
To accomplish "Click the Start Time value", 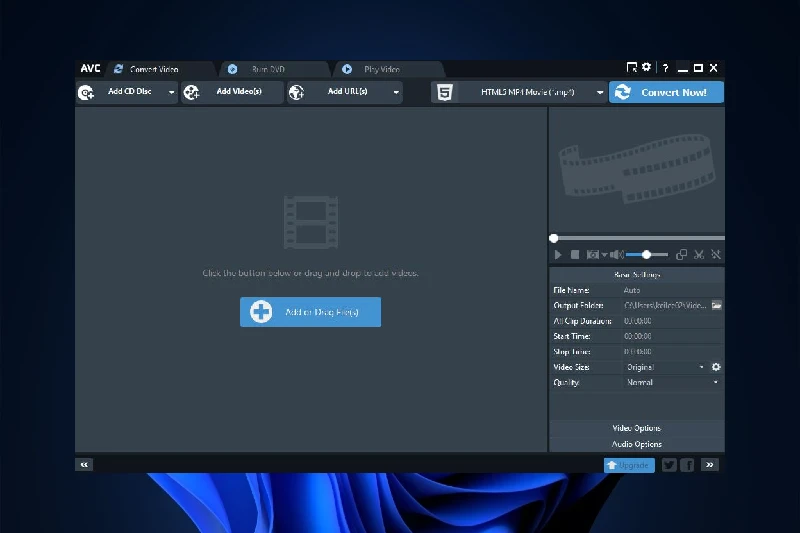I will 637,336.
